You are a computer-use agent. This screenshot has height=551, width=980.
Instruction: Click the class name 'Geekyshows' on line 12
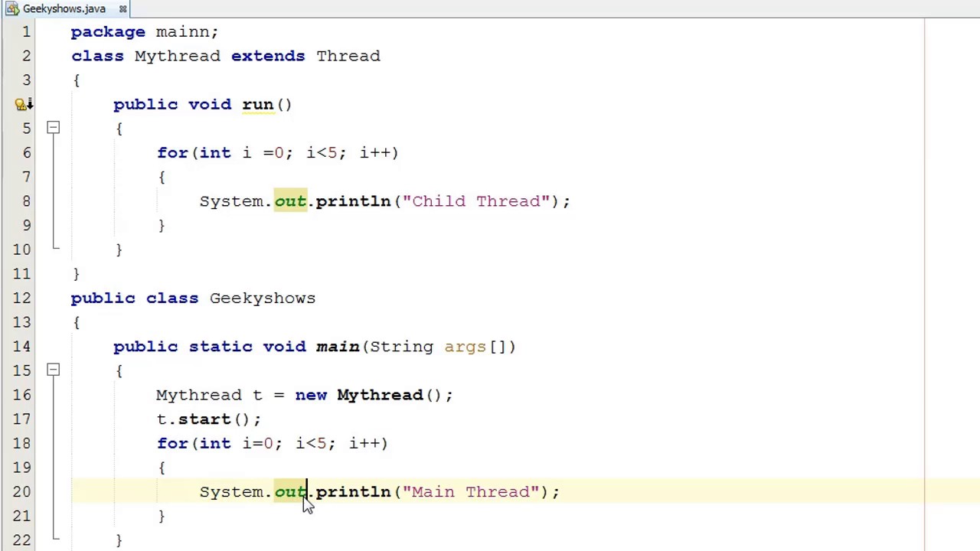263,298
